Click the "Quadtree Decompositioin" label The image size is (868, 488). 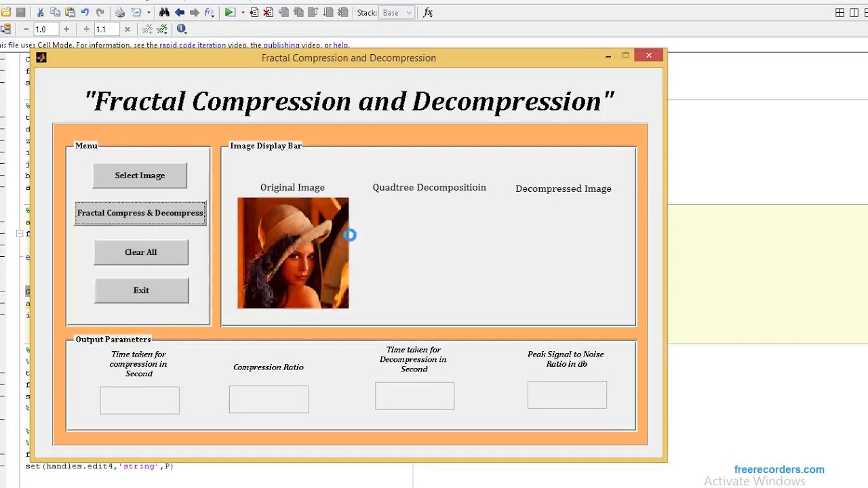pyautogui.click(x=429, y=188)
